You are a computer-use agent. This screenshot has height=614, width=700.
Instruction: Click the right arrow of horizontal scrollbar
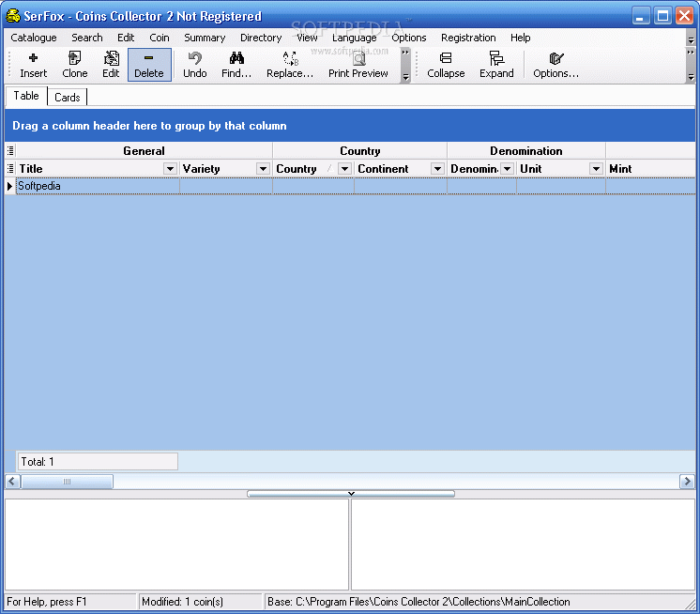(x=687, y=482)
